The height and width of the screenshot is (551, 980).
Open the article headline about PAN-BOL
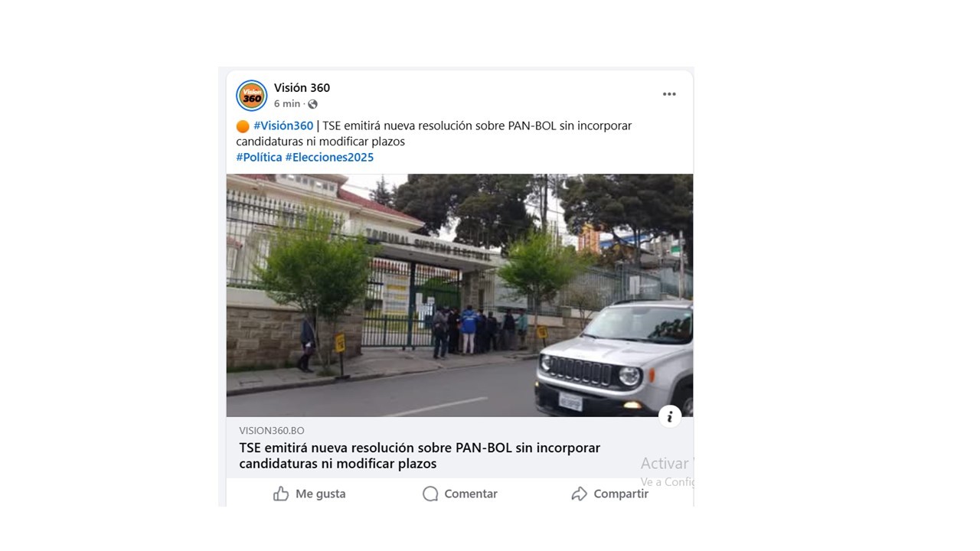click(x=420, y=455)
